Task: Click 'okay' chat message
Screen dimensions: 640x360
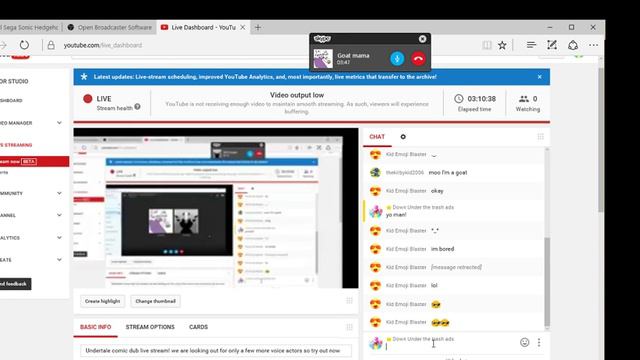Action: point(437,191)
